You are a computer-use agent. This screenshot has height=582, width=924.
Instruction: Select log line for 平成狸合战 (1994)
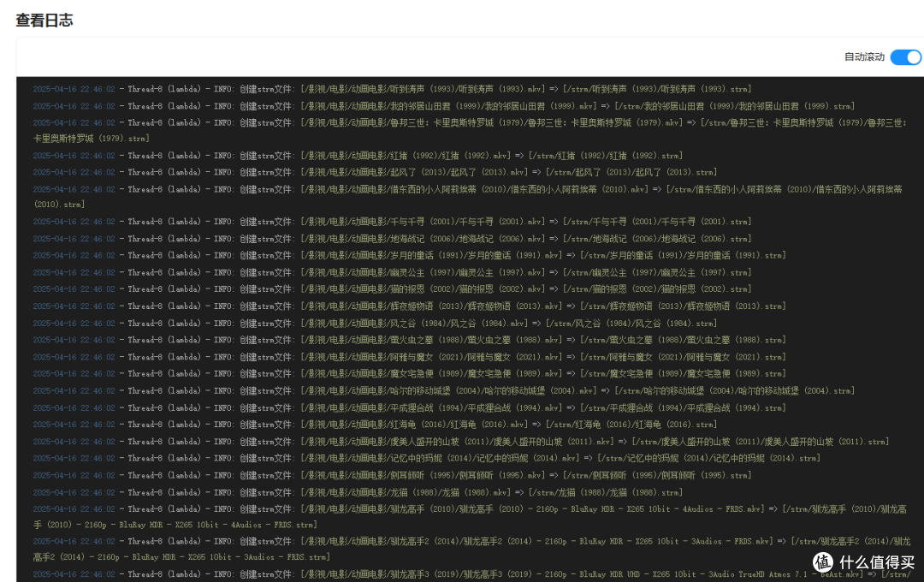pos(410,407)
